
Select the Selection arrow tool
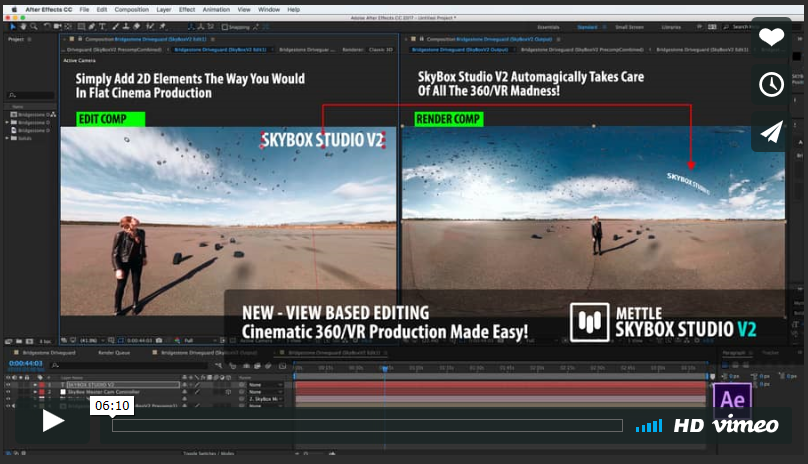point(13,26)
